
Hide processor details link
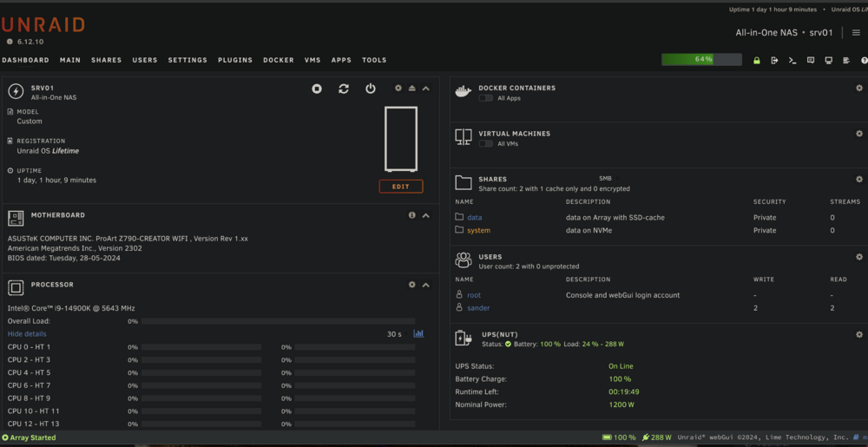coord(27,334)
